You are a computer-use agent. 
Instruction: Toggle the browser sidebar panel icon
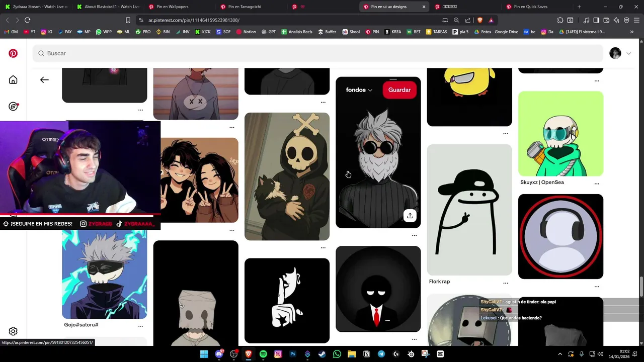596,20
